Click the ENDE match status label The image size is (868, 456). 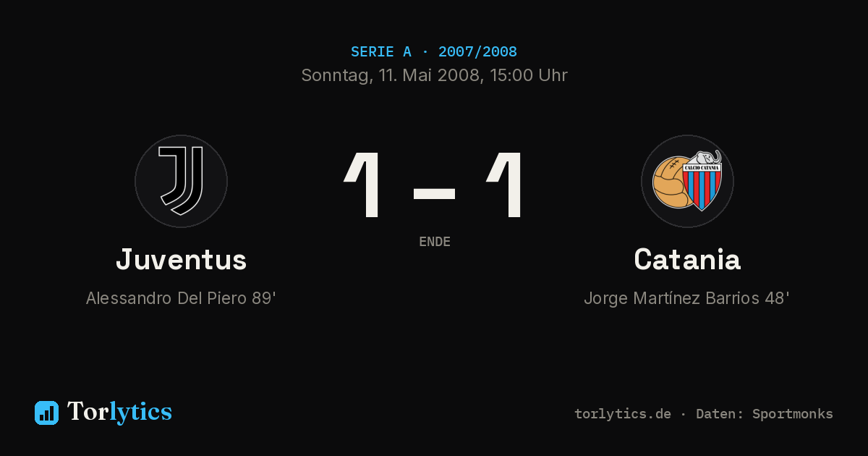click(x=435, y=242)
